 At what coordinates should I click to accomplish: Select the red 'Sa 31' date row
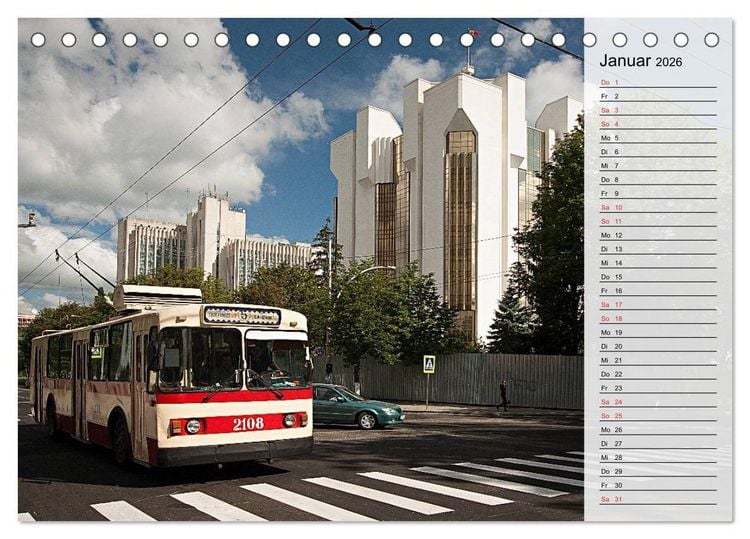pyautogui.click(x=658, y=499)
